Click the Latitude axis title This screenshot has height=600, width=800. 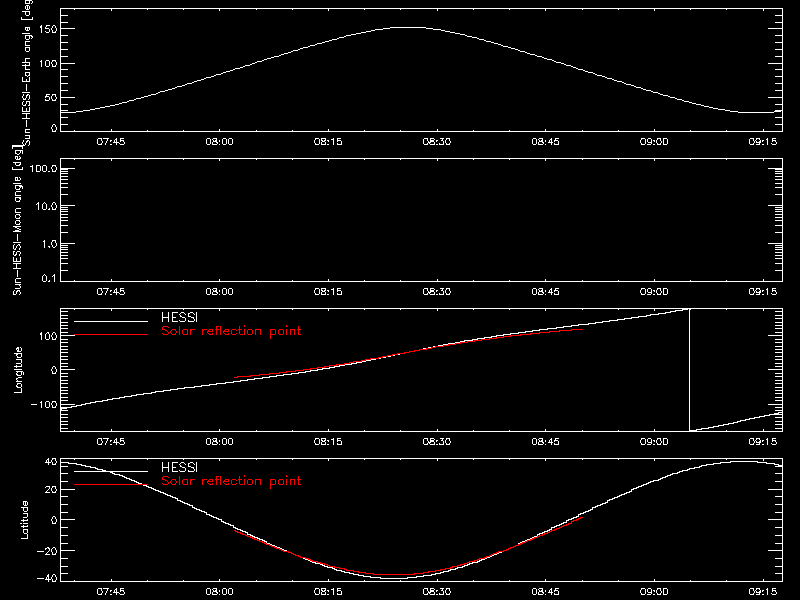point(24,520)
